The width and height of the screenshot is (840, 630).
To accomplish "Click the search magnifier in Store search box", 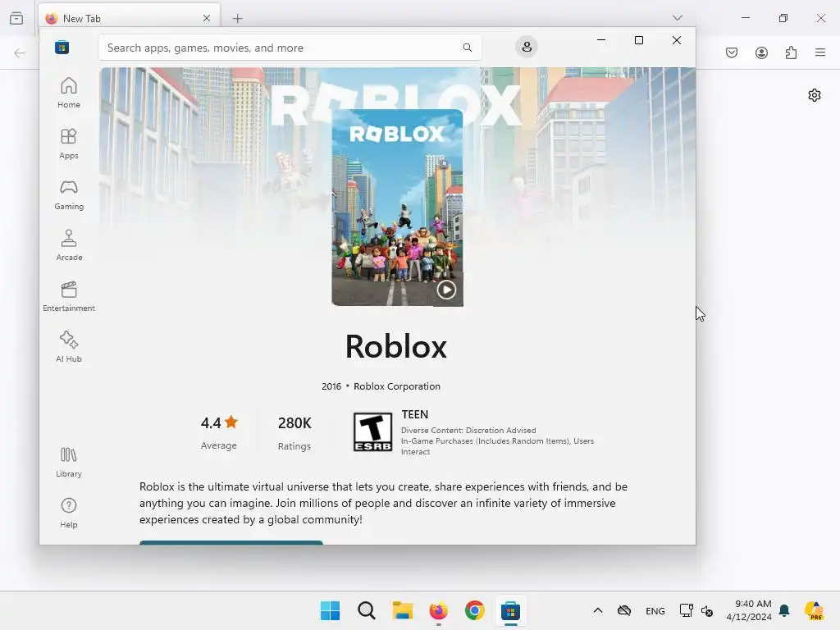I will 467,48.
